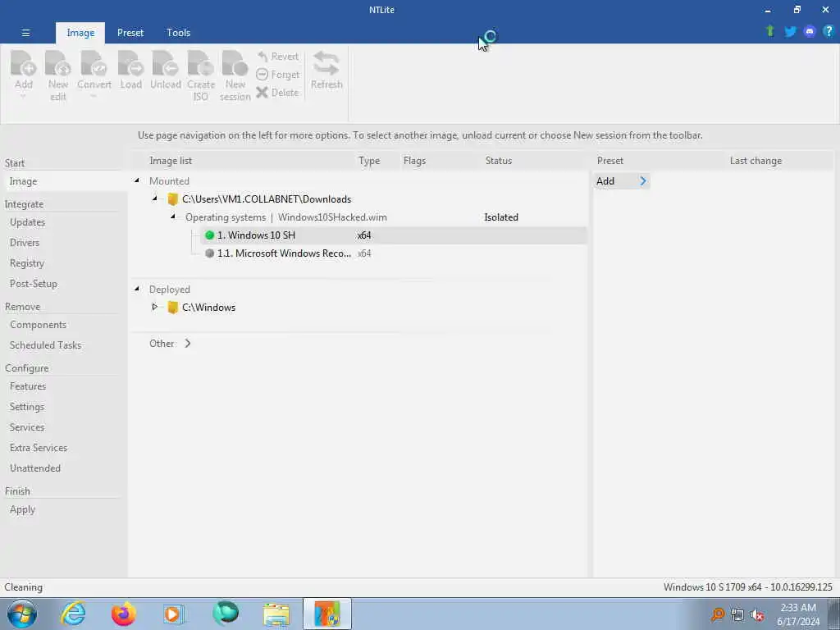This screenshot has height=630, width=840.
Task: Open the Convert toolbar dropdown arrow
Action: point(94,97)
